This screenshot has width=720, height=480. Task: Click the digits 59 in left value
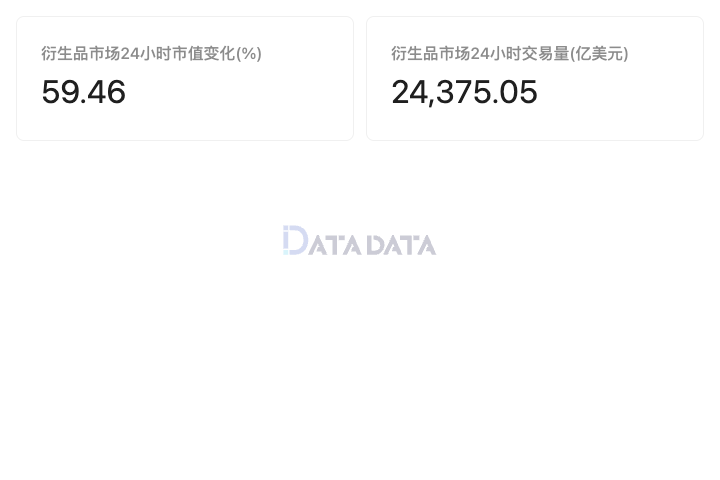[57, 92]
